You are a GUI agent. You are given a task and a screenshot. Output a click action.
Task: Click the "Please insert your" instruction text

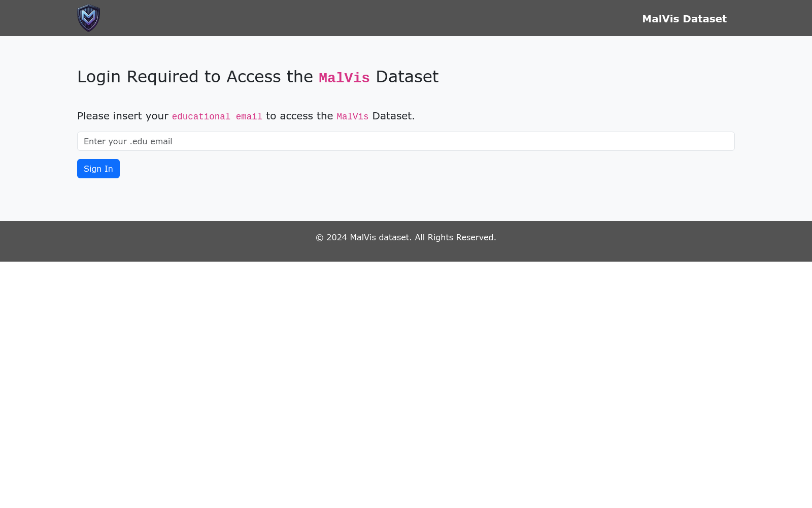tap(123, 116)
